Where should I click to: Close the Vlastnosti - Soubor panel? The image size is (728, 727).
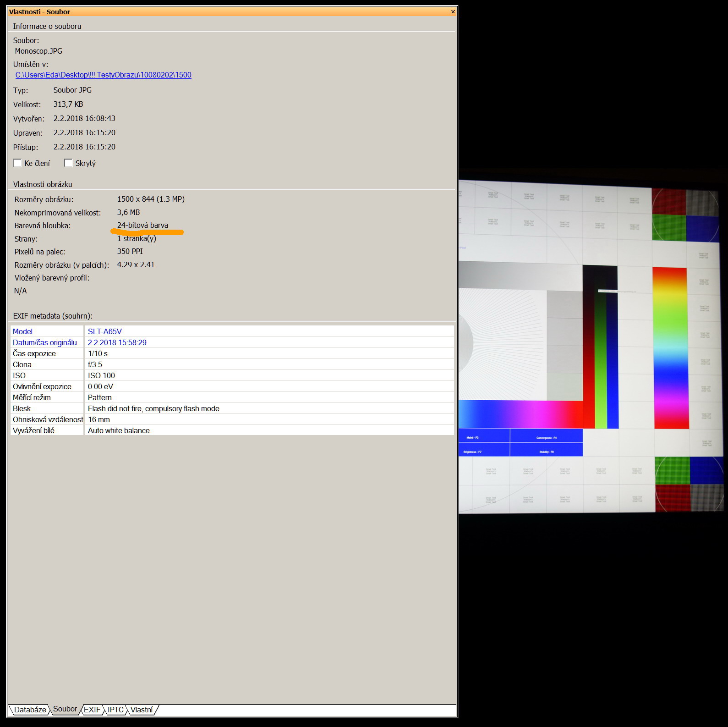(x=453, y=12)
